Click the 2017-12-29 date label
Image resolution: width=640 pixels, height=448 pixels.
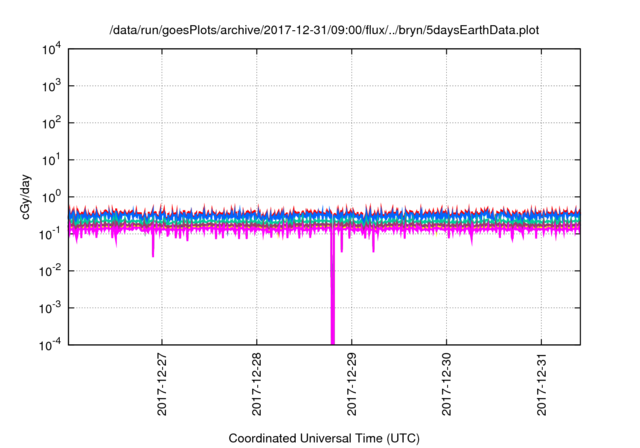point(352,384)
